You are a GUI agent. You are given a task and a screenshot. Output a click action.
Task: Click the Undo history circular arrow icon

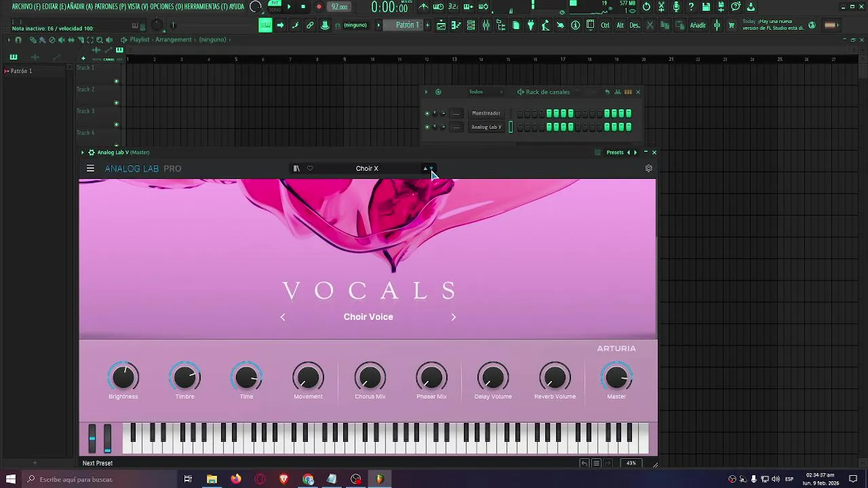point(646,7)
